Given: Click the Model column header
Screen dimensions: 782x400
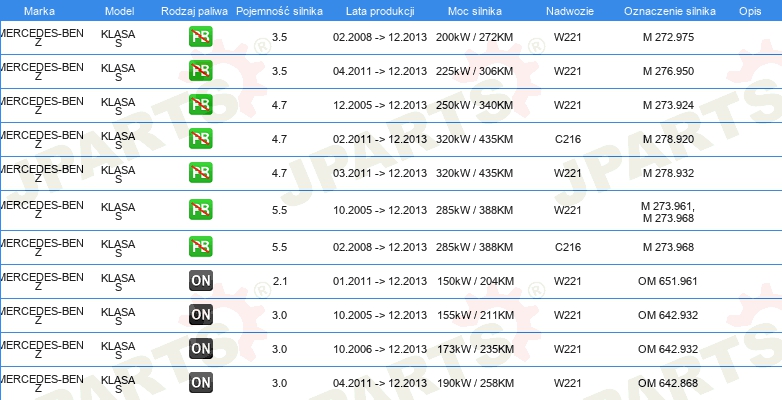Looking at the screenshot, I should coord(120,11).
